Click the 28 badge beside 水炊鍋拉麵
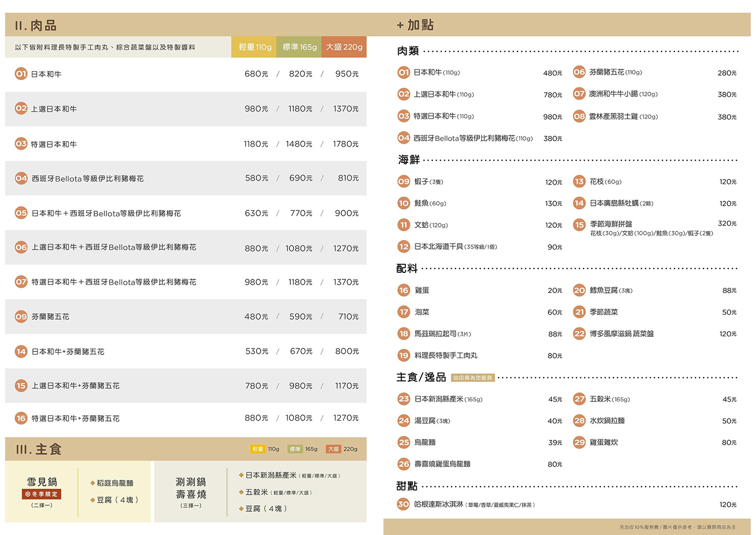Viewport: 756px width, 535px height. [580, 421]
